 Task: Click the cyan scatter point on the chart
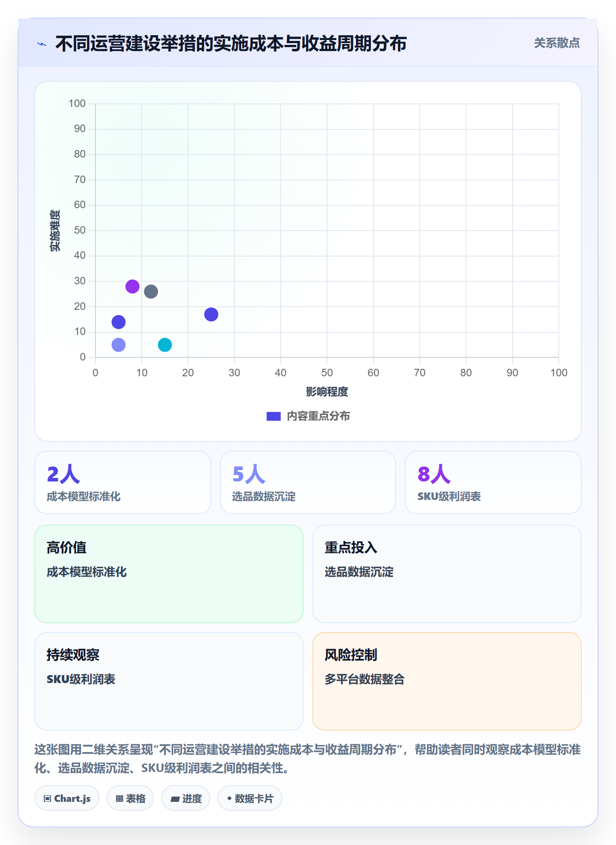coord(165,345)
